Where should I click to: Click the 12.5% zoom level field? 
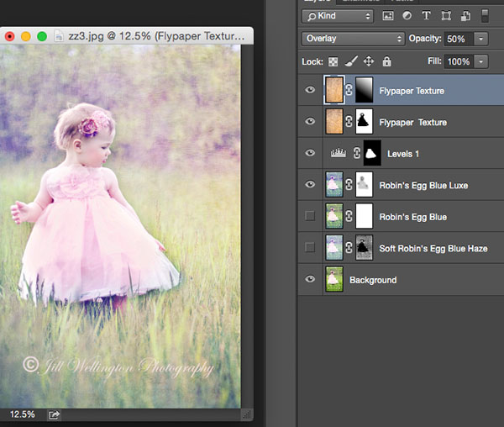[x=22, y=414]
